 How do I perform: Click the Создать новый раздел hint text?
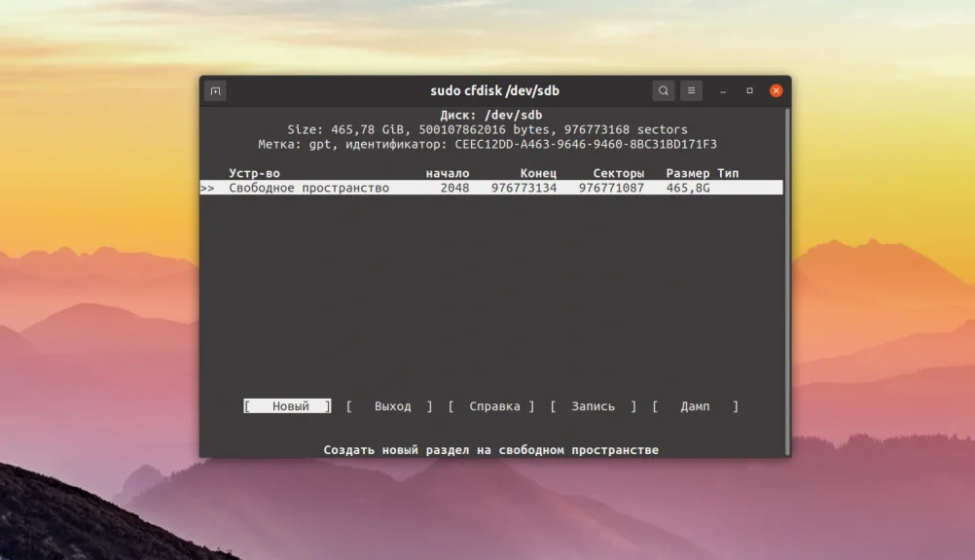[489, 449]
